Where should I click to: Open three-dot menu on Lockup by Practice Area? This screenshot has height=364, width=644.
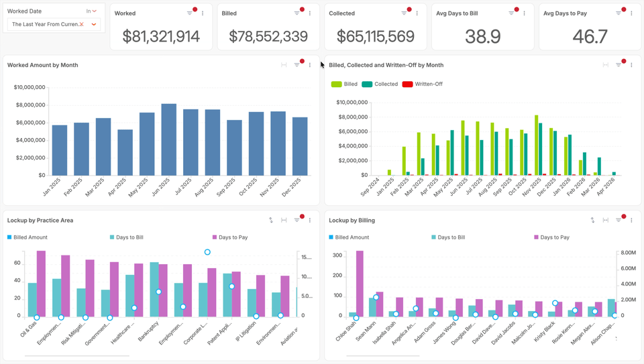coord(310,220)
